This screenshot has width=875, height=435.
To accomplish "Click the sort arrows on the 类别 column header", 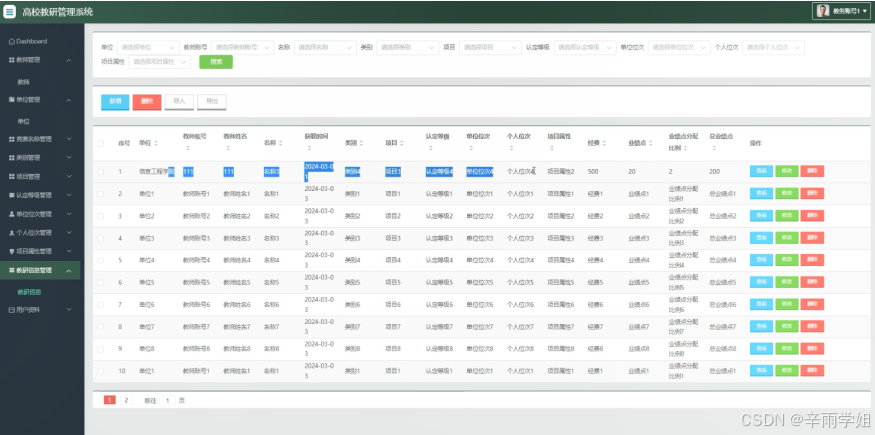I will coord(361,143).
